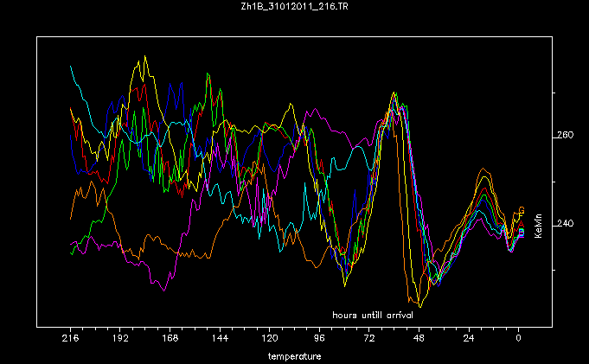This screenshot has height=364, width=589.
Task: Click the plot title Zh1B_31012011_216.TR
Action: click(294, 7)
